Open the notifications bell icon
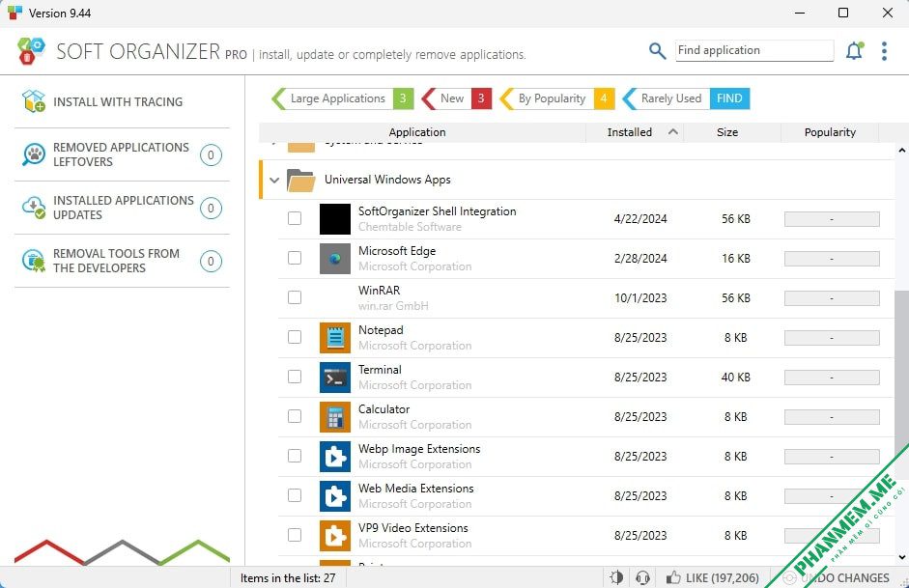The height and width of the screenshot is (588, 909). click(x=855, y=51)
